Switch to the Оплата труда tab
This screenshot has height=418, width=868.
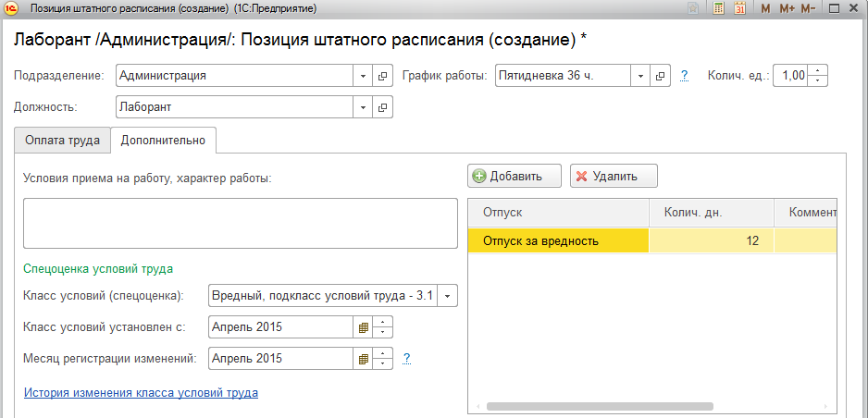pos(62,141)
